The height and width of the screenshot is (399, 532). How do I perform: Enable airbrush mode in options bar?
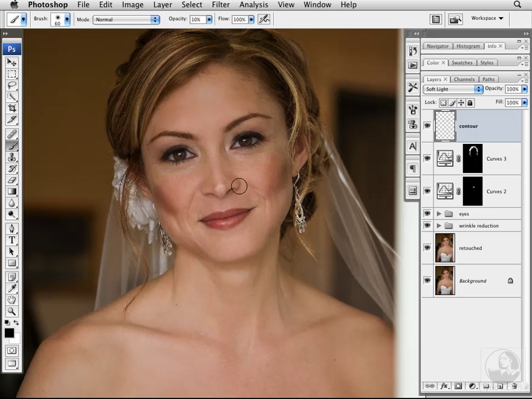pyautogui.click(x=264, y=19)
